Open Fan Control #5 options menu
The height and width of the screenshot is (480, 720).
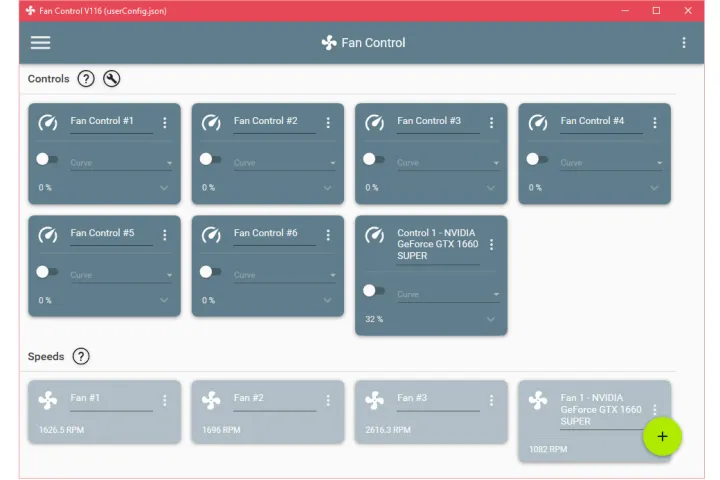(164, 235)
